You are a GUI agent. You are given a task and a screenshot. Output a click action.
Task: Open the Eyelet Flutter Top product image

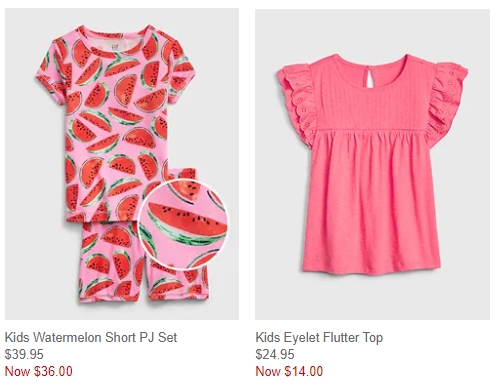pos(372,164)
